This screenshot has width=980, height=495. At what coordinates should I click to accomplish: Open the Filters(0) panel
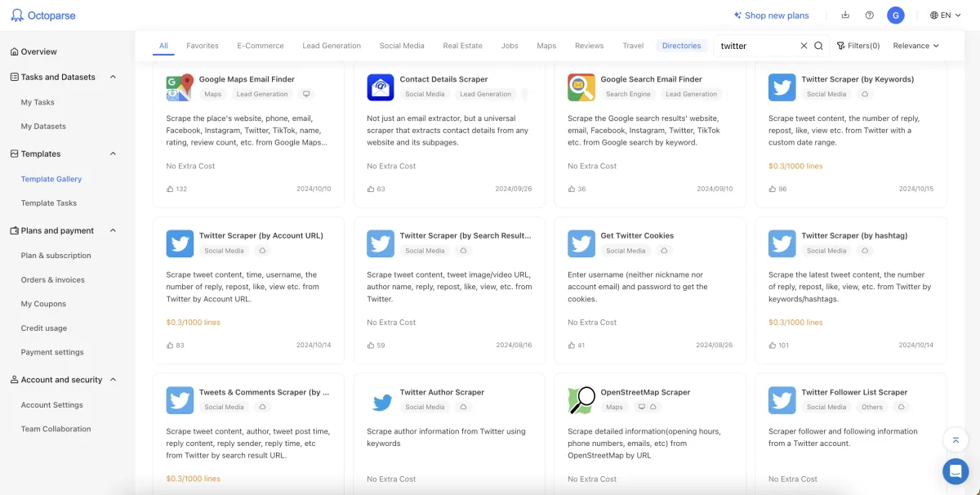click(x=858, y=46)
